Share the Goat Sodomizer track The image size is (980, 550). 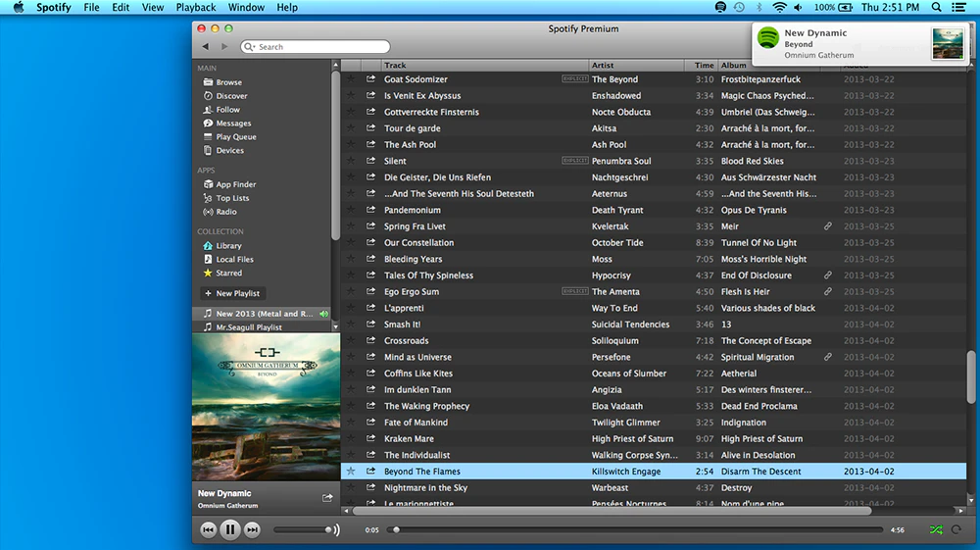click(x=370, y=78)
